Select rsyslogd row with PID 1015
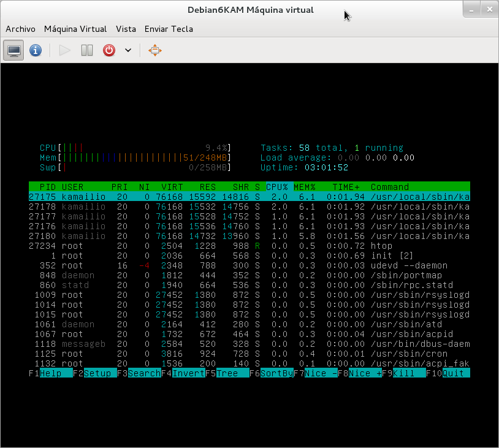The image size is (499, 448). click(x=249, y=314)
